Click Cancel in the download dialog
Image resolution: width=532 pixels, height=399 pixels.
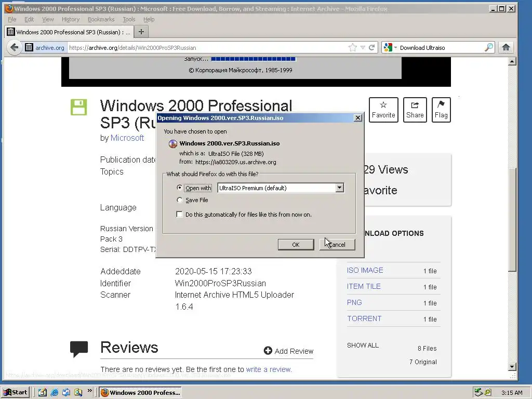(x=337, y=245)
